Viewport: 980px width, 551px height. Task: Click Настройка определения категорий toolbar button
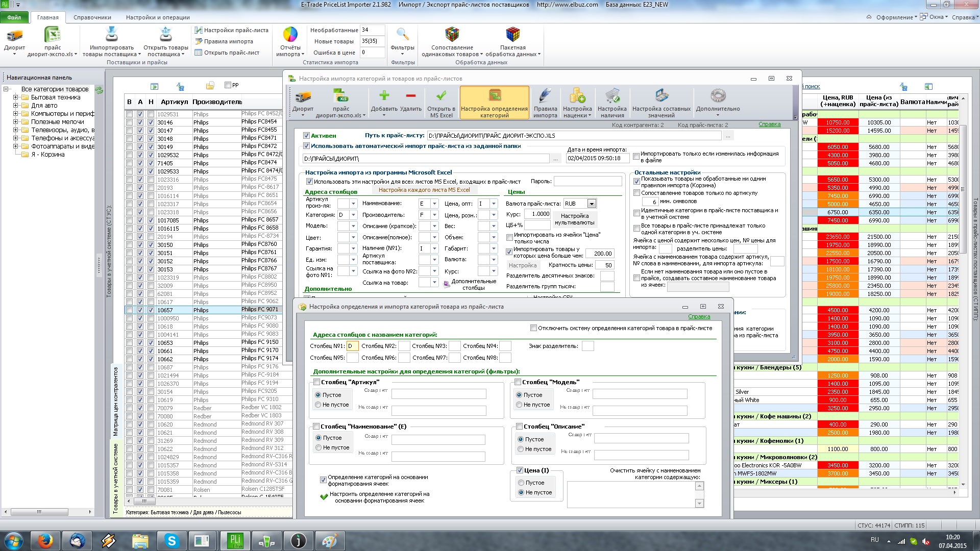pyautogui.click(x=494, y=103)
